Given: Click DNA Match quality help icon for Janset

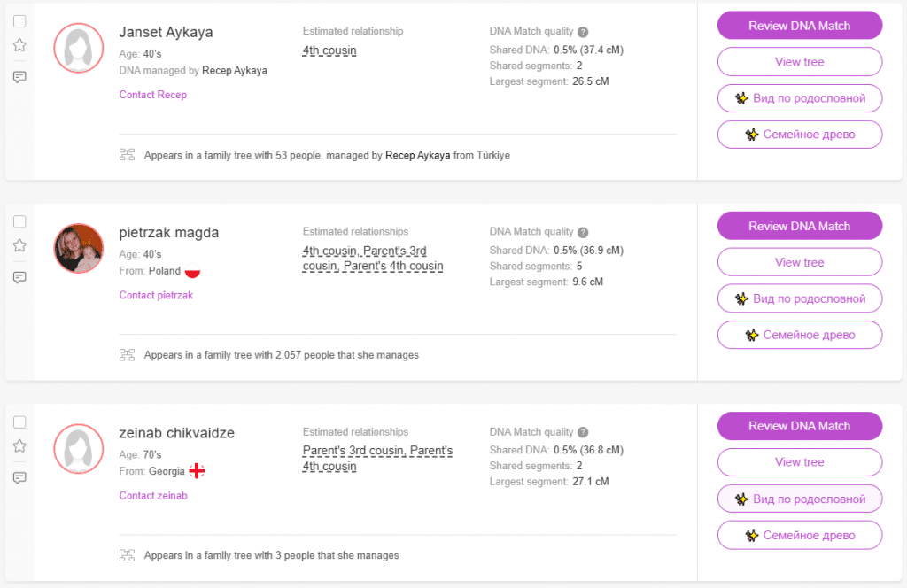Looking at the screenshot, I should 583,32.
